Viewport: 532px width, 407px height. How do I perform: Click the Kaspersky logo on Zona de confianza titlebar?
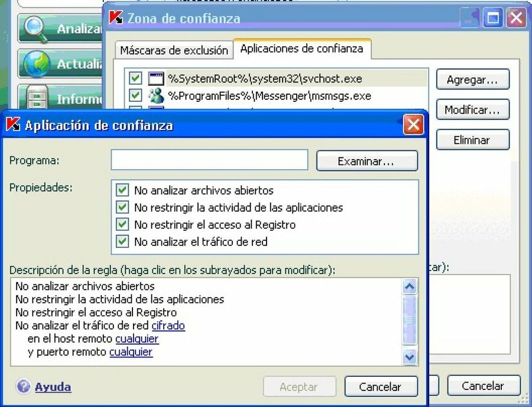(x=116, y=18)
